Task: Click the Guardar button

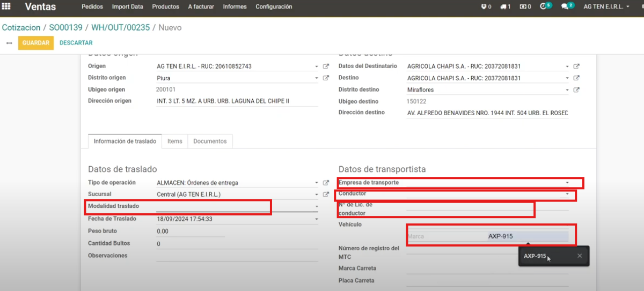Action: (36, 43)
